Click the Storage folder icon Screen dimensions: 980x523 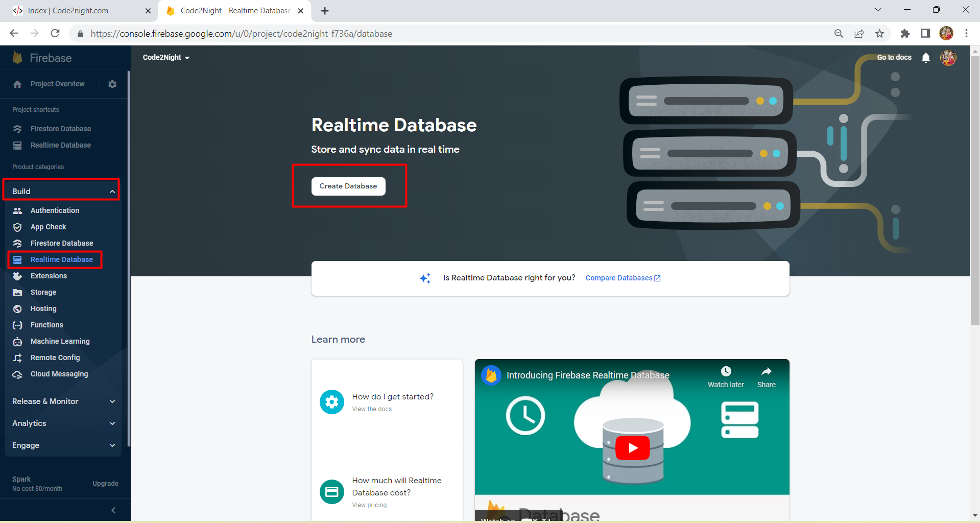[17, 292]
